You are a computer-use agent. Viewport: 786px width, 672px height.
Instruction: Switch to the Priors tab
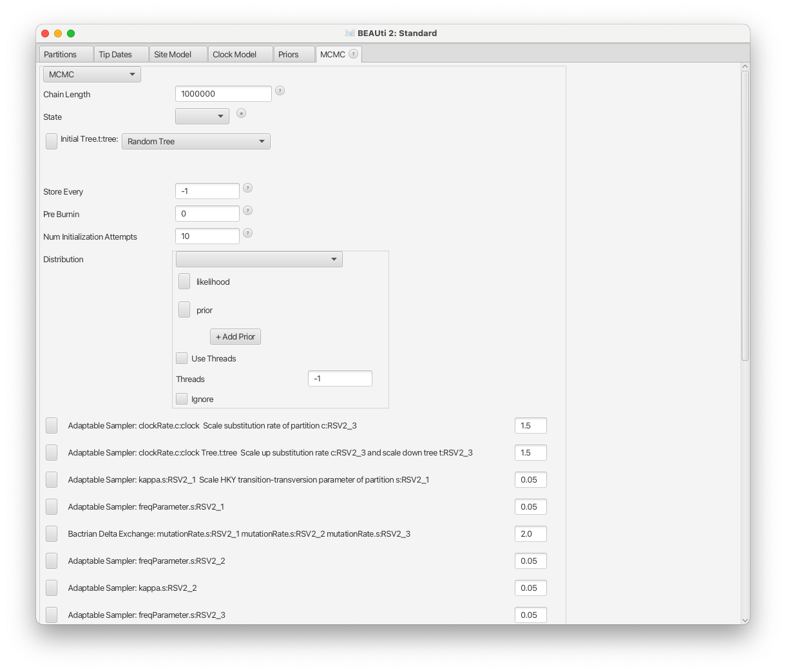click(x=294, y=54)
